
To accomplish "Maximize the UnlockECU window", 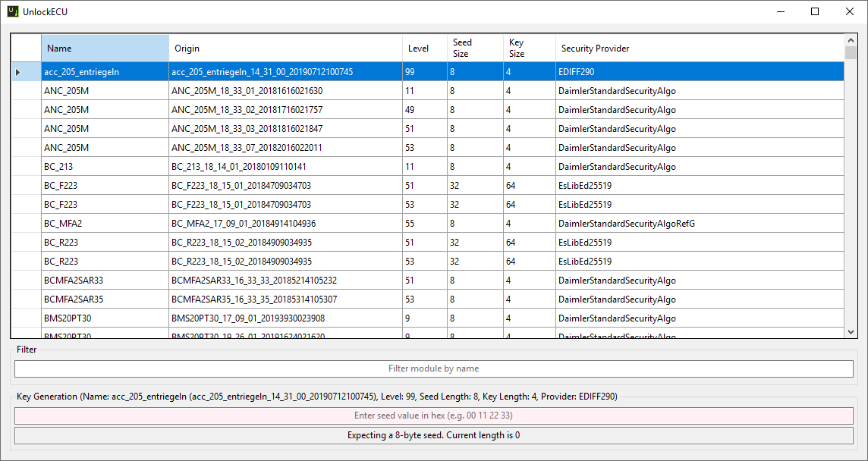I will [x=815, y=11].
